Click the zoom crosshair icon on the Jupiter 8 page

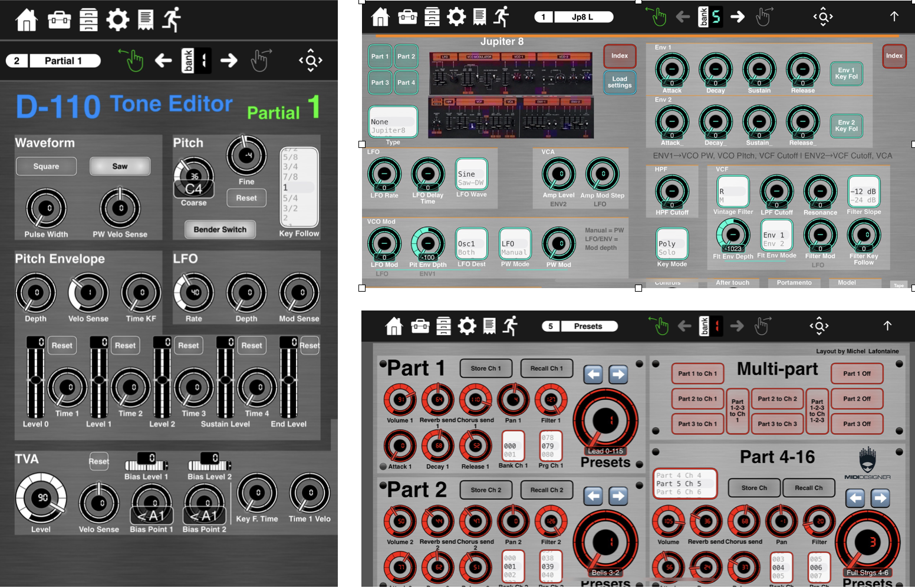point(822,17)
